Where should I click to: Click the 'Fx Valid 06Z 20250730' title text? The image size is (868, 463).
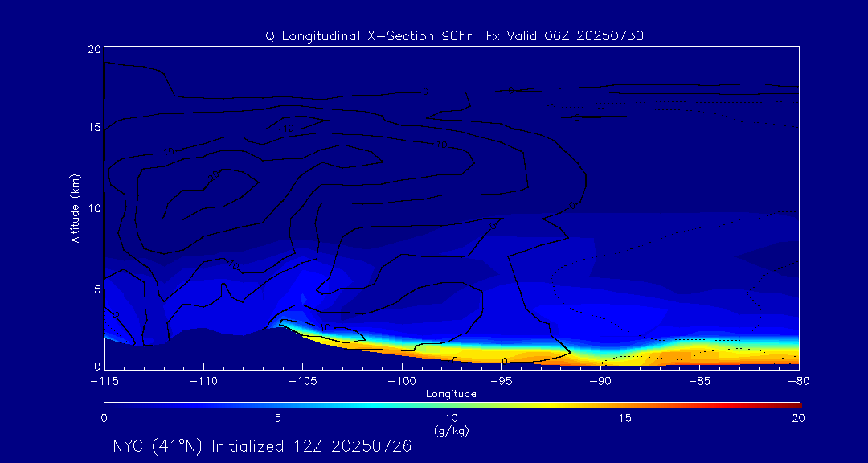click(564, 36)
